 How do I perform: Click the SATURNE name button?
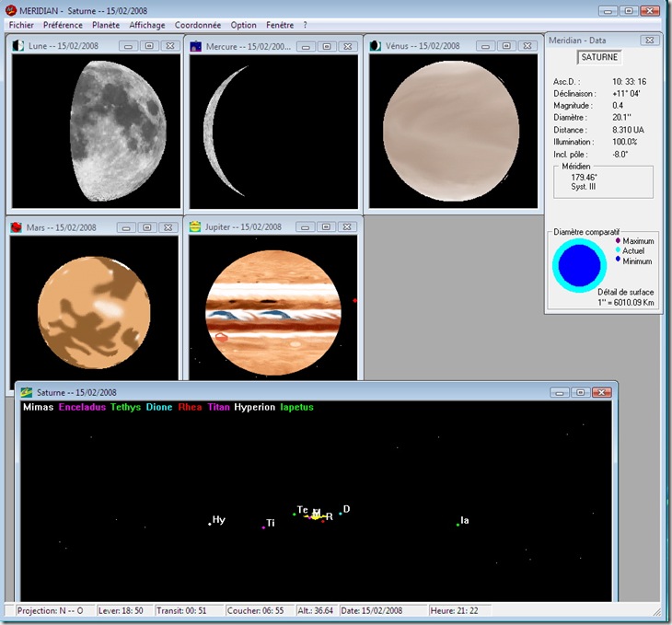[x=599, y=57]
